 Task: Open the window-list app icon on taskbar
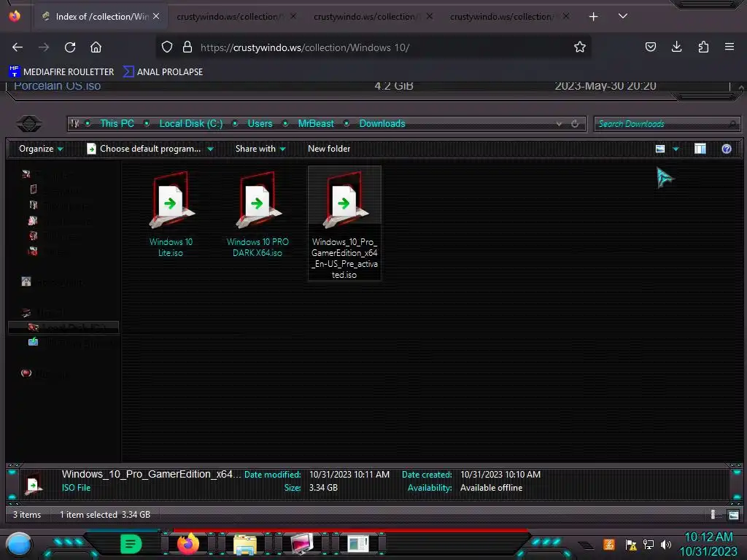tap(358, 544)
